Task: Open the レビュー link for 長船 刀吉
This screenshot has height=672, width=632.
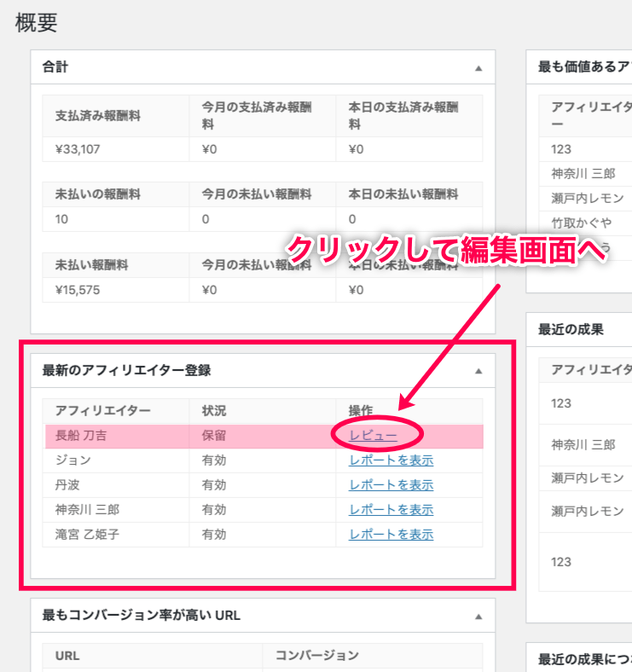Action: 373,436
